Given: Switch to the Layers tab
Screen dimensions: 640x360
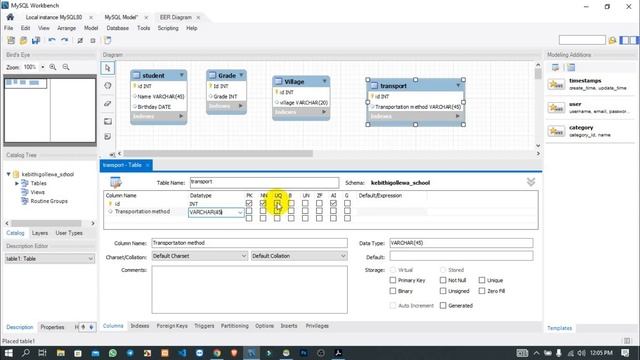Looking at the screenshot, I should click(x=40, y=233).
